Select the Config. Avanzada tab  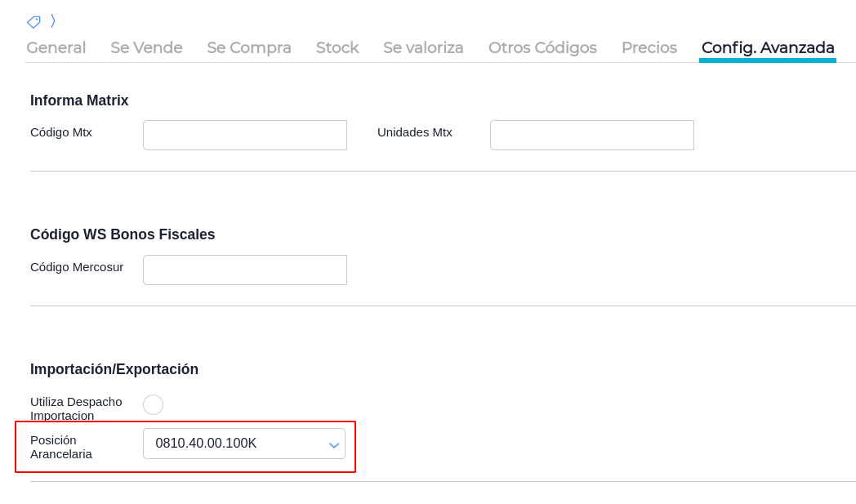point(768,48)
